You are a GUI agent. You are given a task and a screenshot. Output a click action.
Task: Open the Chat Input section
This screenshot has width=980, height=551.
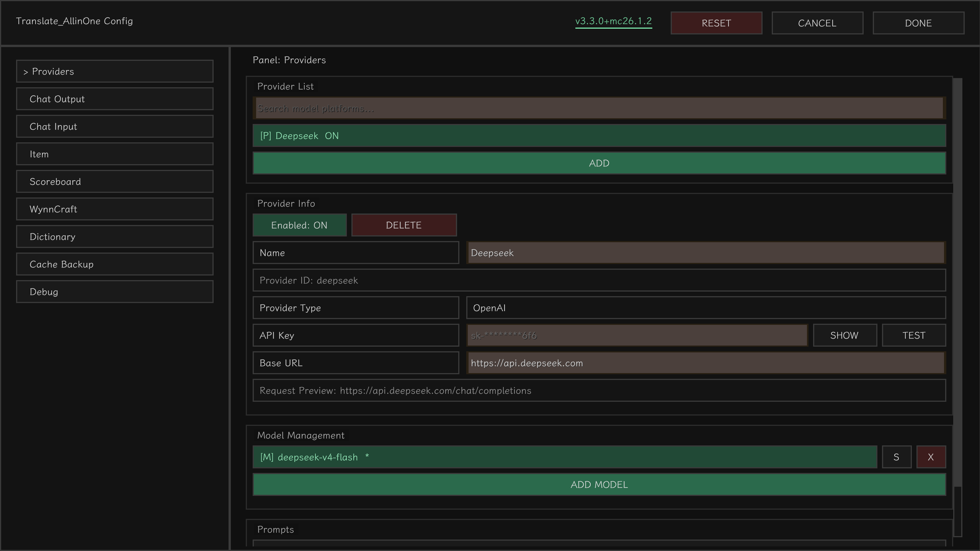114,126
